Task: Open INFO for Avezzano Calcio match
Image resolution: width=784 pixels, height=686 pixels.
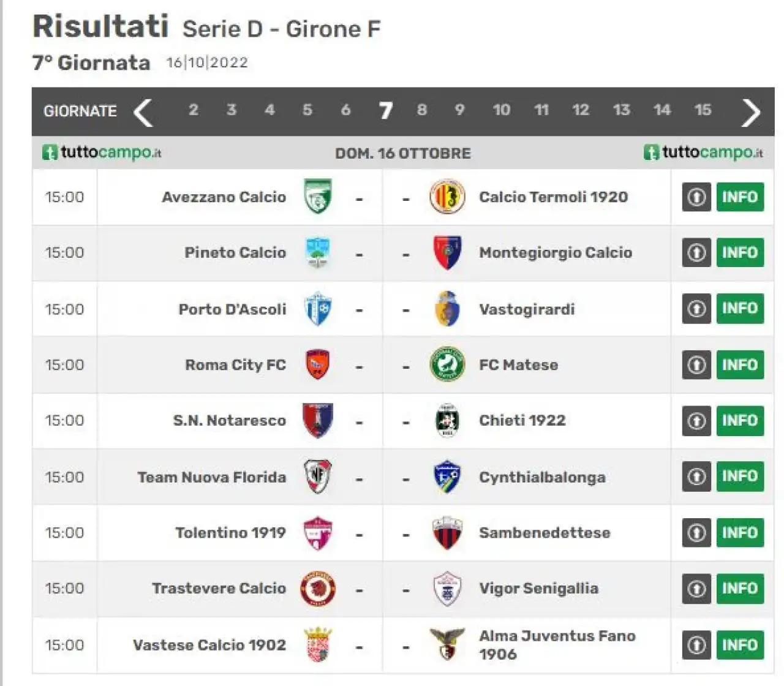Action: [740, 197]
